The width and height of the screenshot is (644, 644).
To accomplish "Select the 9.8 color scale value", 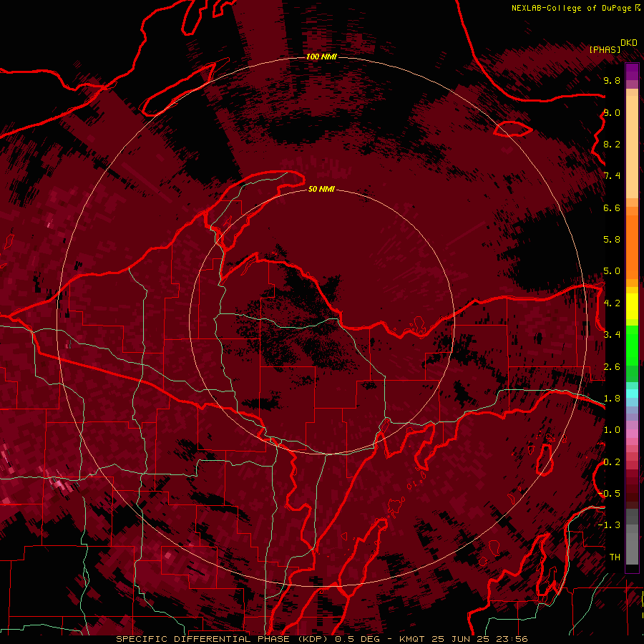I will coord(612,80).
